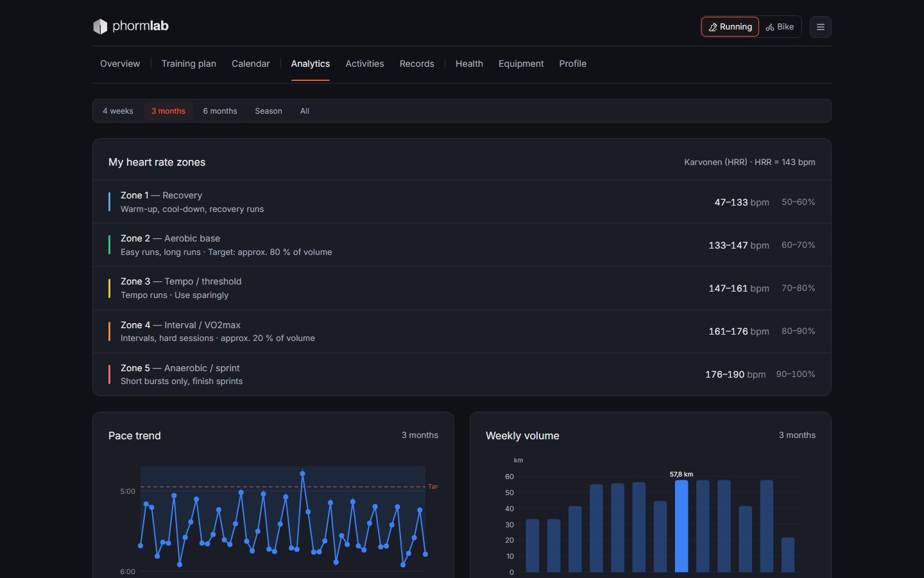The width and height of the screenshot is (924, 578).
Task: Click the running shoe icon
Action: click(x=712, y=27)
